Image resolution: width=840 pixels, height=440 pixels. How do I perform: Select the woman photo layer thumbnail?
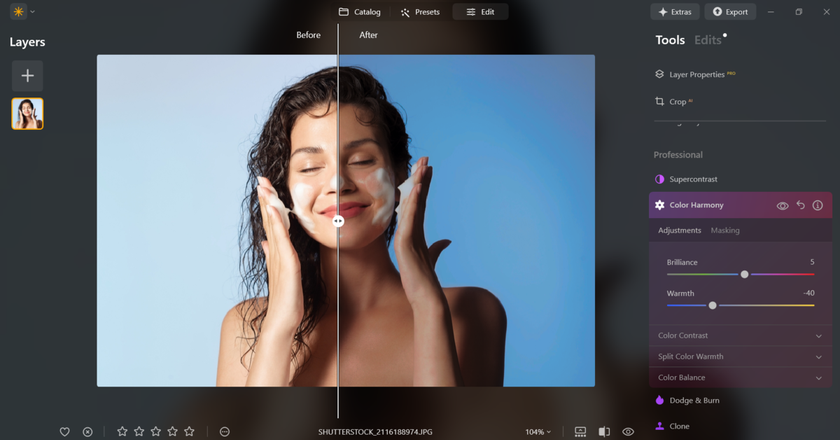[27, 114]
